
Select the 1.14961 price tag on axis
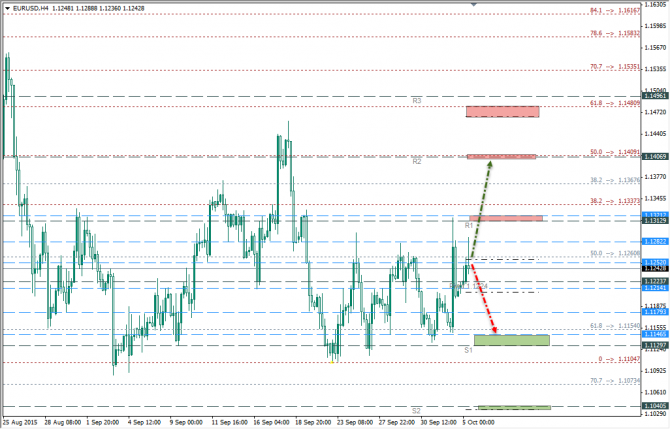click(x=655, y=96)
